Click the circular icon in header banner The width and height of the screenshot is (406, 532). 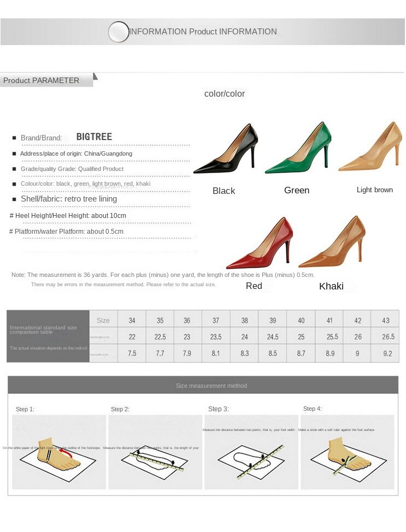[x=118, y=32]
